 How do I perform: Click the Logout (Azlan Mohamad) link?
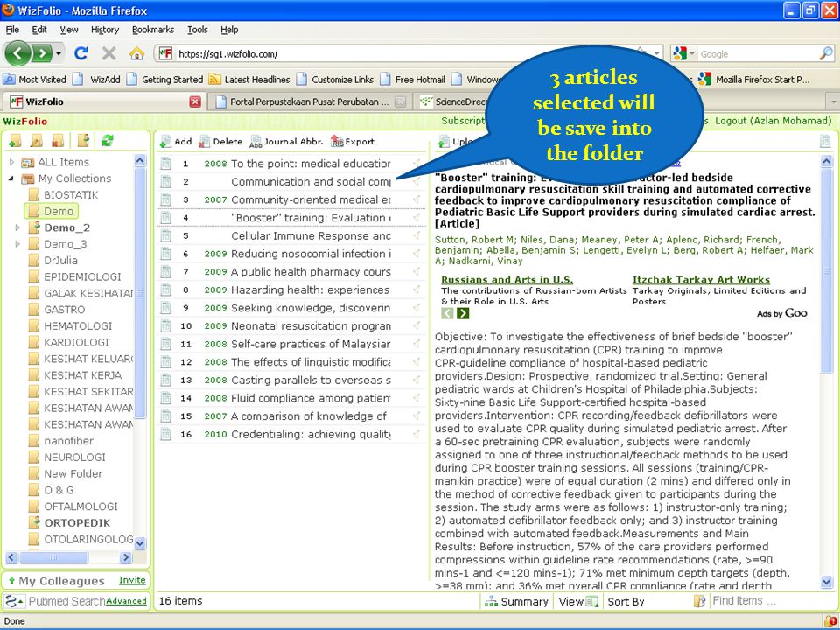pos(773,121)
